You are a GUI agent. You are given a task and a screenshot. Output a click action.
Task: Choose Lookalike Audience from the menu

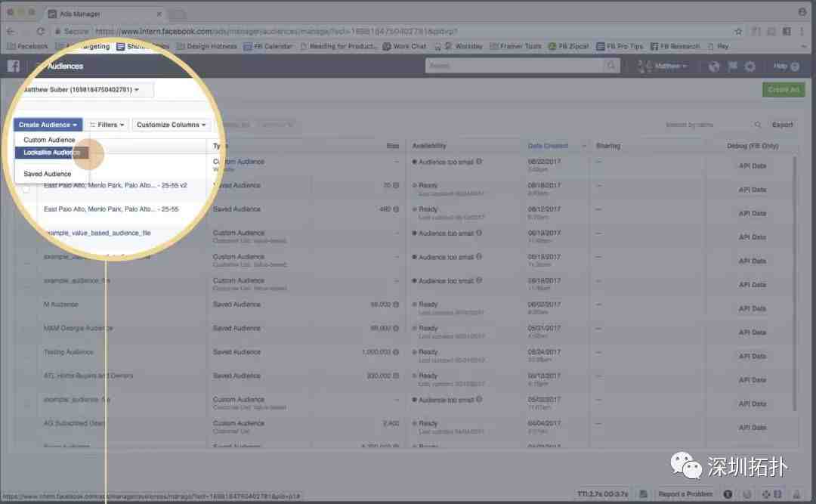[51, 153]
